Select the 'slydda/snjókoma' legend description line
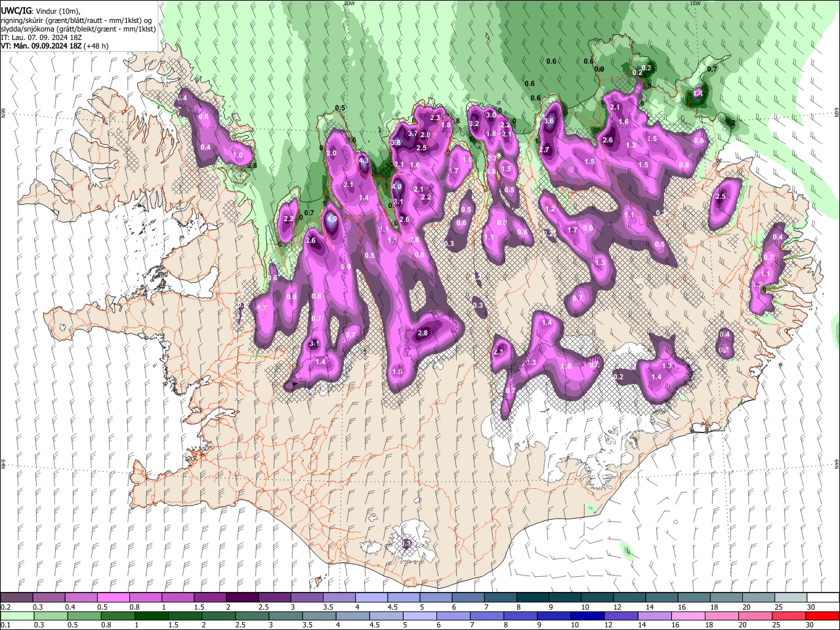The image size is (840, 630). click(79, 29)
